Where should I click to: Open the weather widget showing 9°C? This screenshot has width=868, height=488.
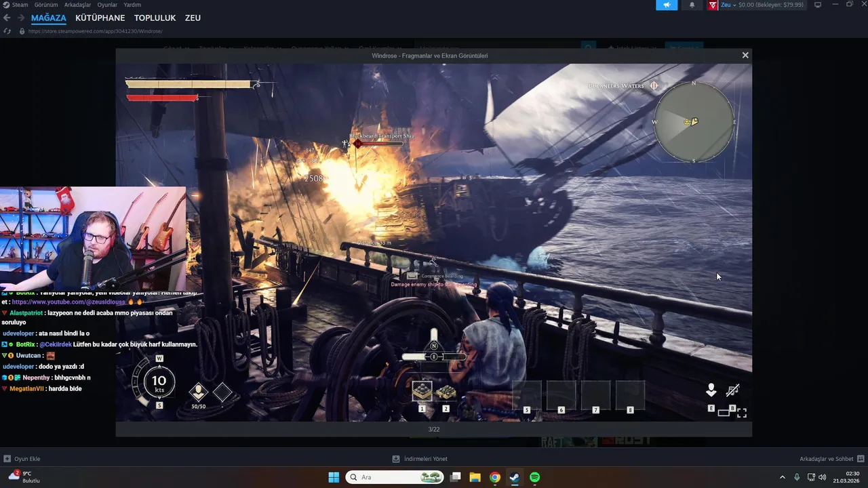pyautogui.click(x=24, y=476)
